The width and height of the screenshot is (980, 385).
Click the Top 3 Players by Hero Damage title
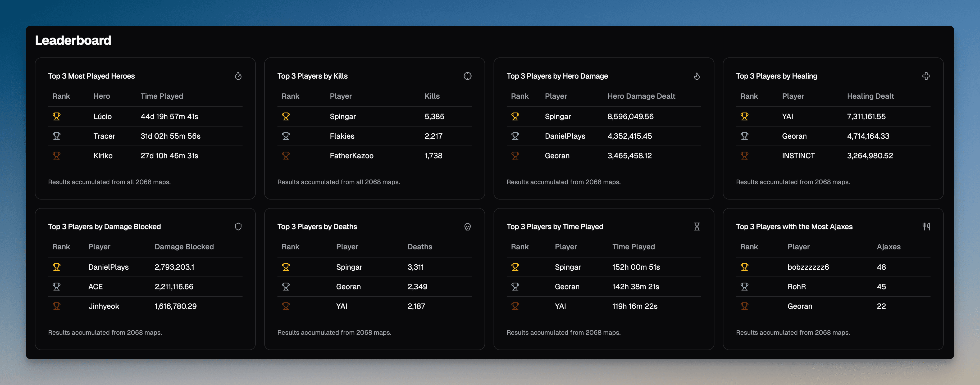[557, 76]
